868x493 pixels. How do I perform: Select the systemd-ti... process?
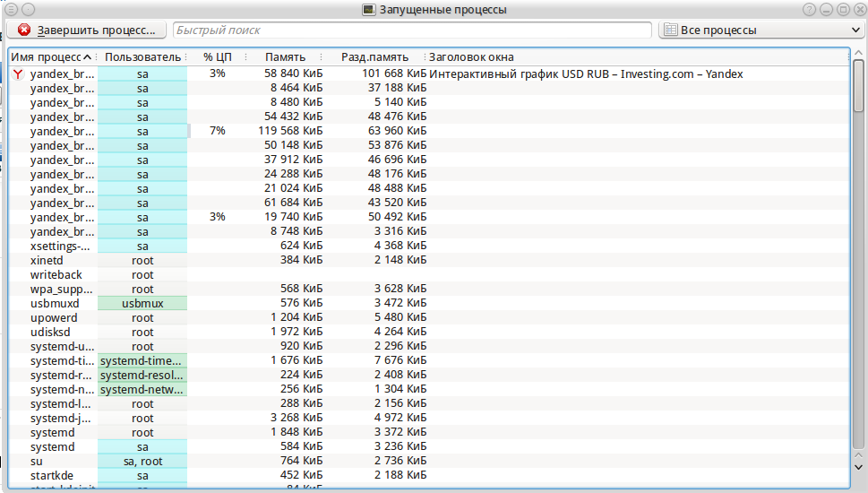tap(429, 361)
